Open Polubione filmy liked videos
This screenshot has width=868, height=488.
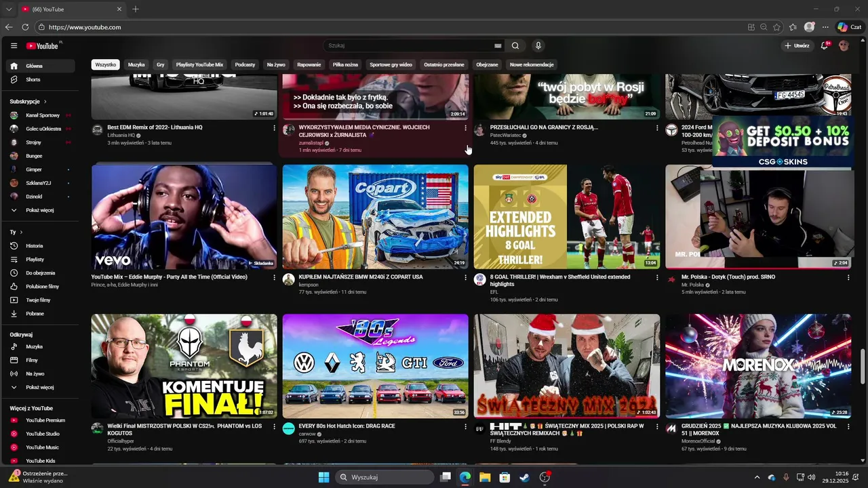[x=42, y=286]
